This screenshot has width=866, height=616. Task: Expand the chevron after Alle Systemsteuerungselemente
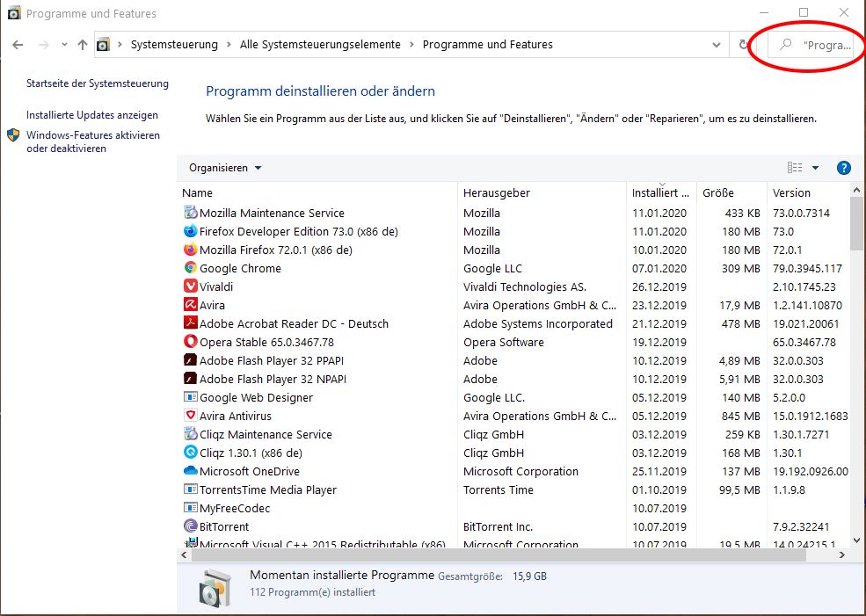click(x=411, y=45)
